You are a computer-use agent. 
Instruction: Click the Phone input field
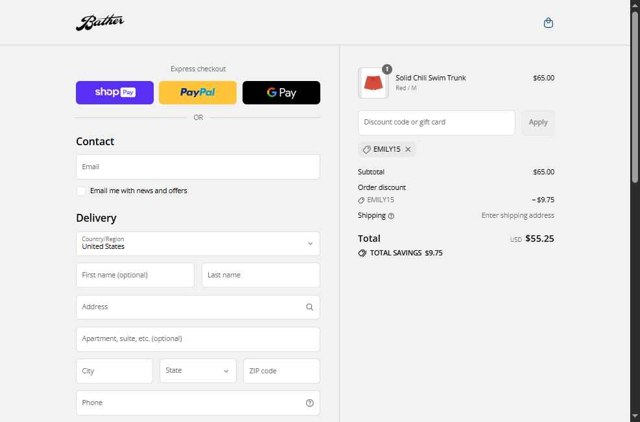(x=198, y=403)
